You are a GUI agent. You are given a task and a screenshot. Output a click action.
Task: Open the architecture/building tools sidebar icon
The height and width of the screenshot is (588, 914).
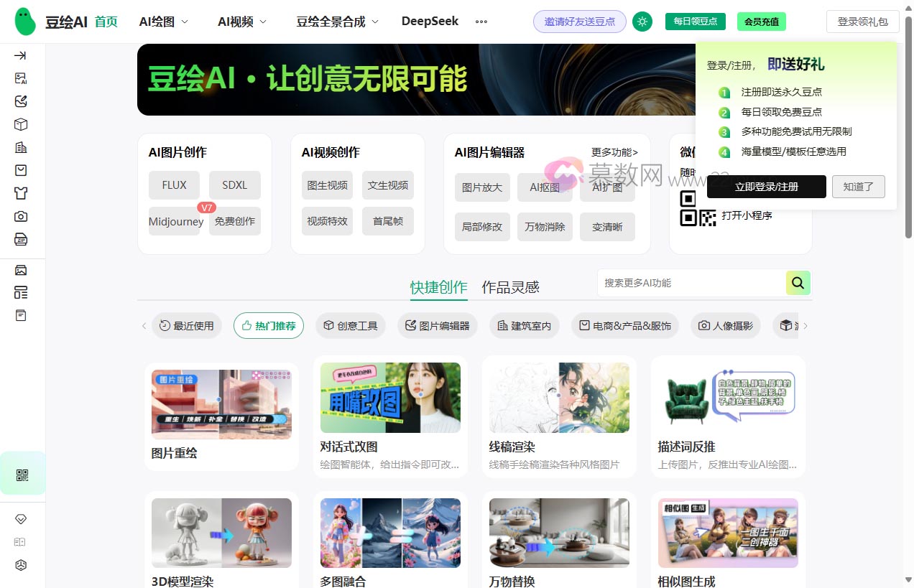22,147
